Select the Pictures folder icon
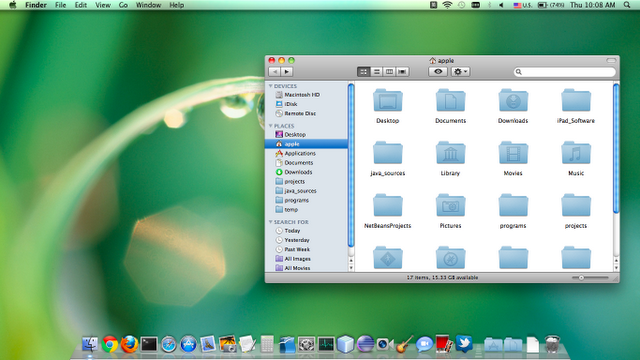Viewport: 640px width, 360px height. (x=450, y=205)
